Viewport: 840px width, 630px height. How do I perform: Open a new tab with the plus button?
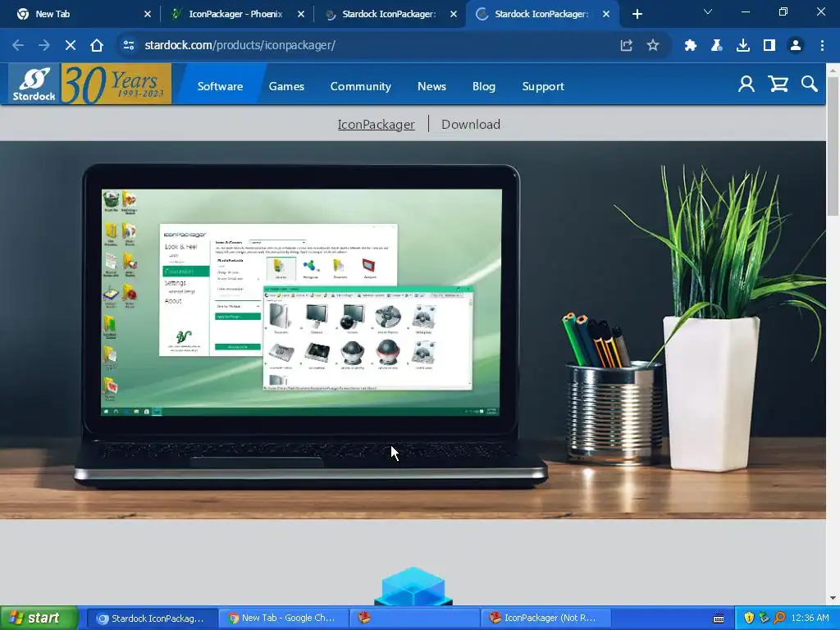coord(637,14)
